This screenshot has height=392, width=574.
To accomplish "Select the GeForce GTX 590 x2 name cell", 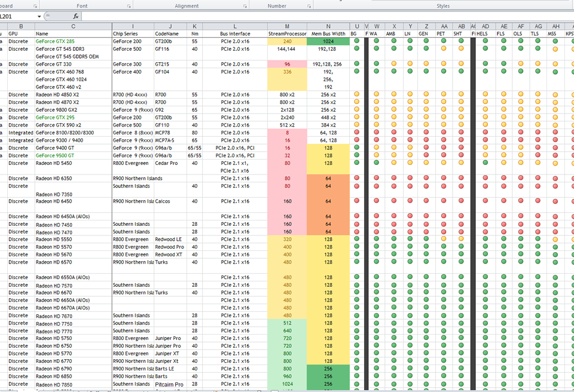I will (x=73, y=125).
